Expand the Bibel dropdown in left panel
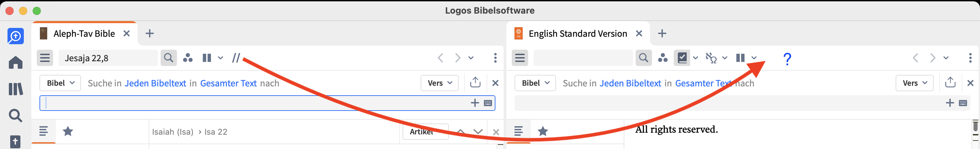Image resolution: width=980 pixels, height=149 pixels. point(60,83)
